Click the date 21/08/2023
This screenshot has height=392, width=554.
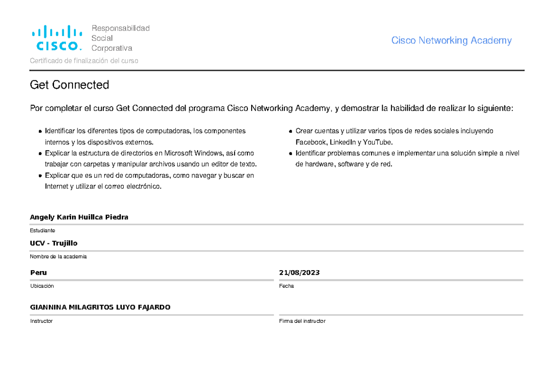(299, 272)
